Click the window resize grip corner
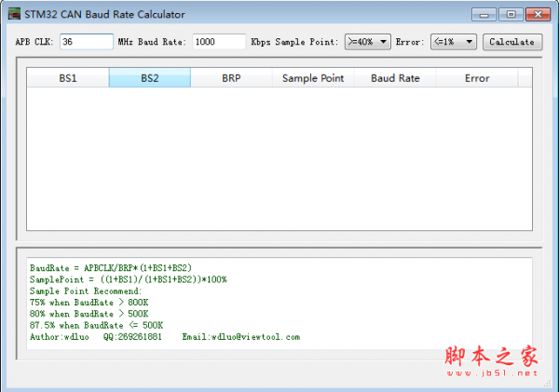This screenshot has width=559, height=392. point(547,384)
